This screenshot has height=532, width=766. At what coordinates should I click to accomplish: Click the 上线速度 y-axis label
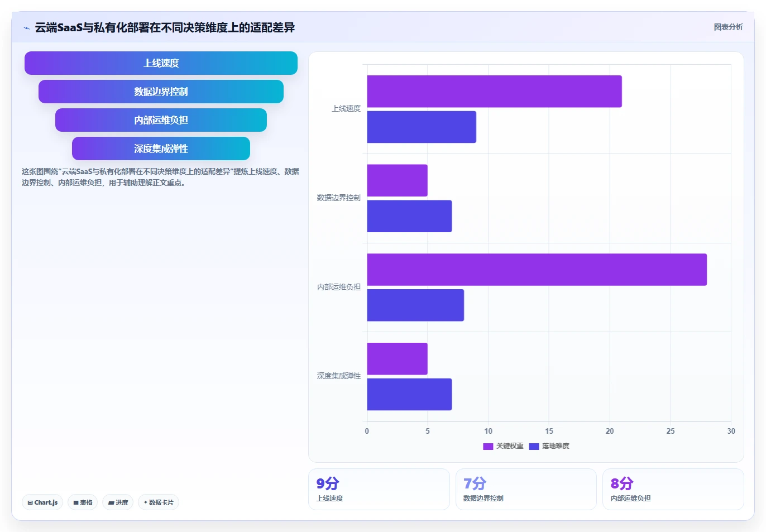tap(346, 108)
